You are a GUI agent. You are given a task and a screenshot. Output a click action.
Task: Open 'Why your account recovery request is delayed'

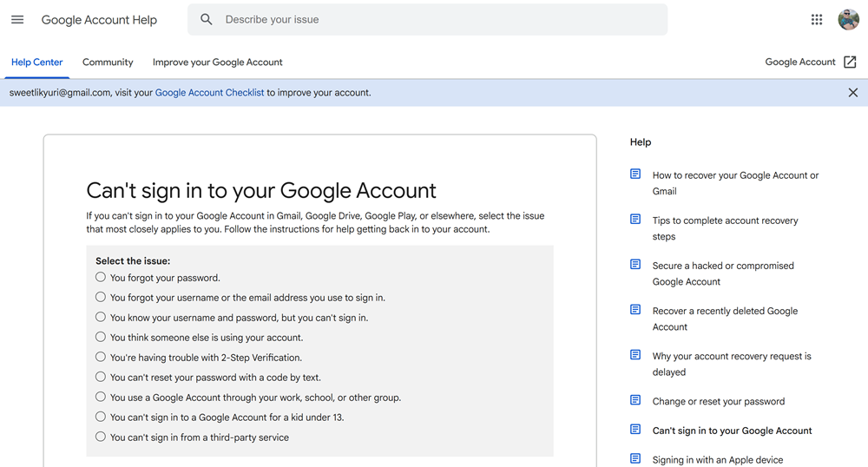[732, 364]
